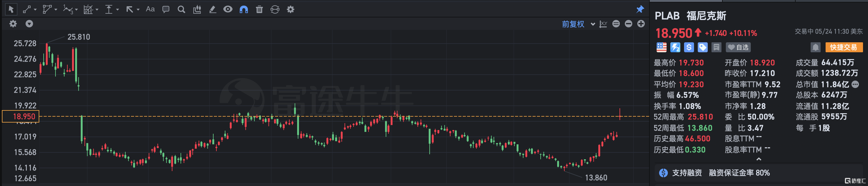The height and width of the screenshot is (186, 868).
Task: Zoom out the chart with minus button
Action: [x=629, y=24]
